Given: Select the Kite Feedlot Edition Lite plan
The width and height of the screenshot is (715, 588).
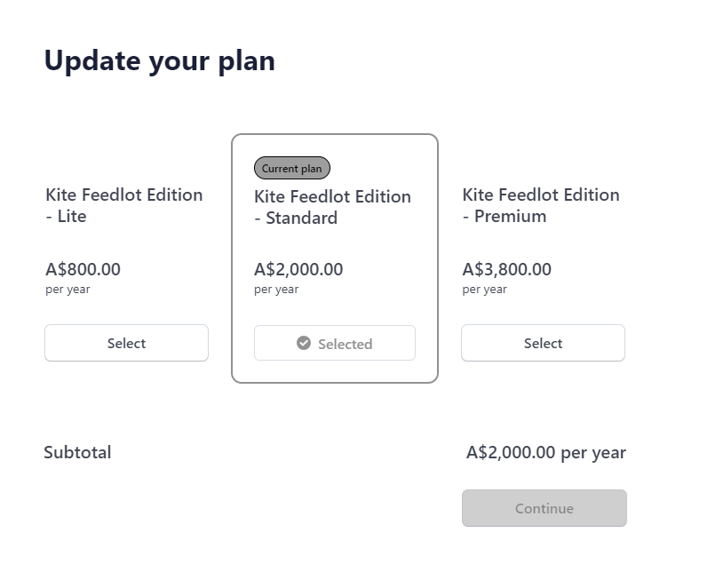Looking at the screenshot, I should (126, 343).
